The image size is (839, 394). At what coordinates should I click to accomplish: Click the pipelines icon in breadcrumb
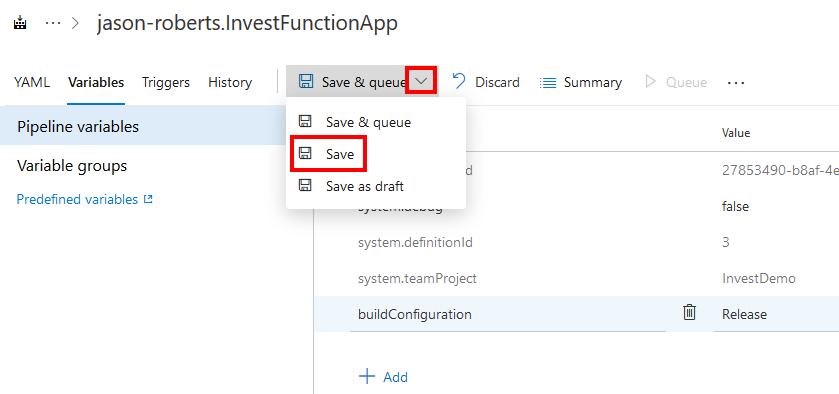tap(20, 24)
